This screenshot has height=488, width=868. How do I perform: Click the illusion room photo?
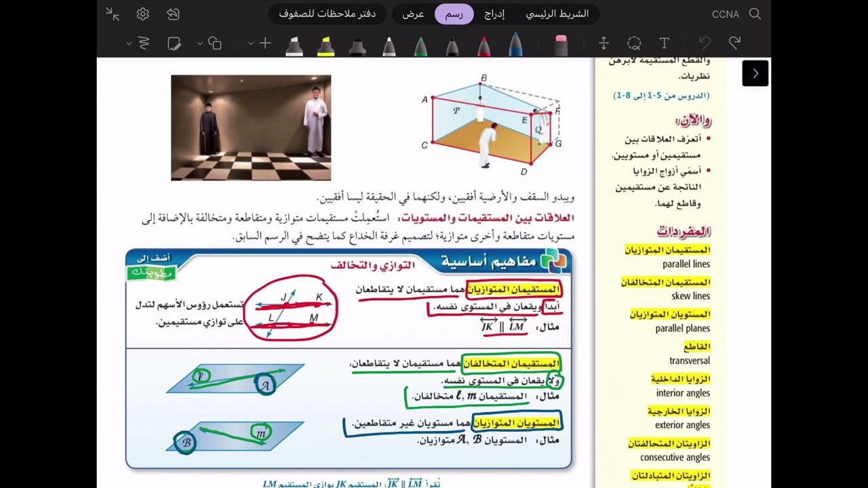point(251,127)
